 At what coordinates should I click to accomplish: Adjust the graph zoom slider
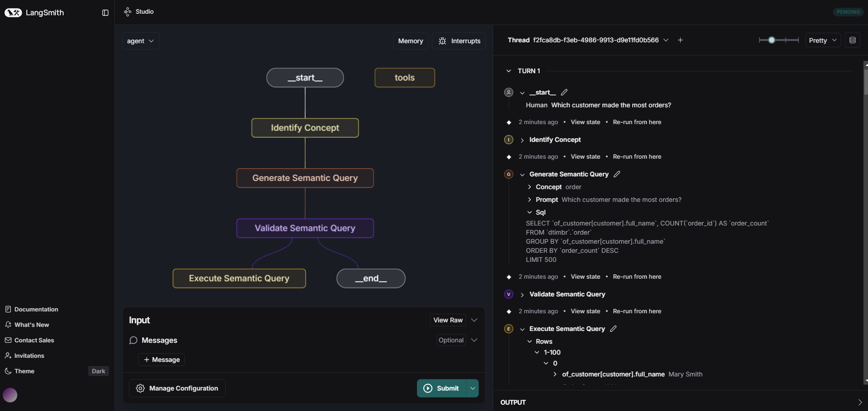(x=772, y=40)
